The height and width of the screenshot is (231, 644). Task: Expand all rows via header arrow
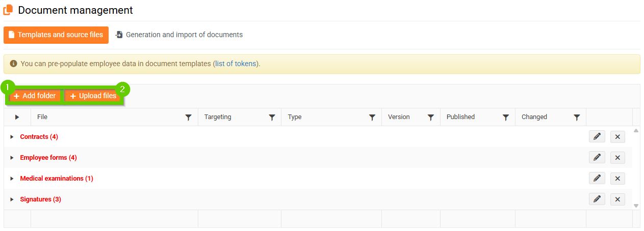coord(17,118)
